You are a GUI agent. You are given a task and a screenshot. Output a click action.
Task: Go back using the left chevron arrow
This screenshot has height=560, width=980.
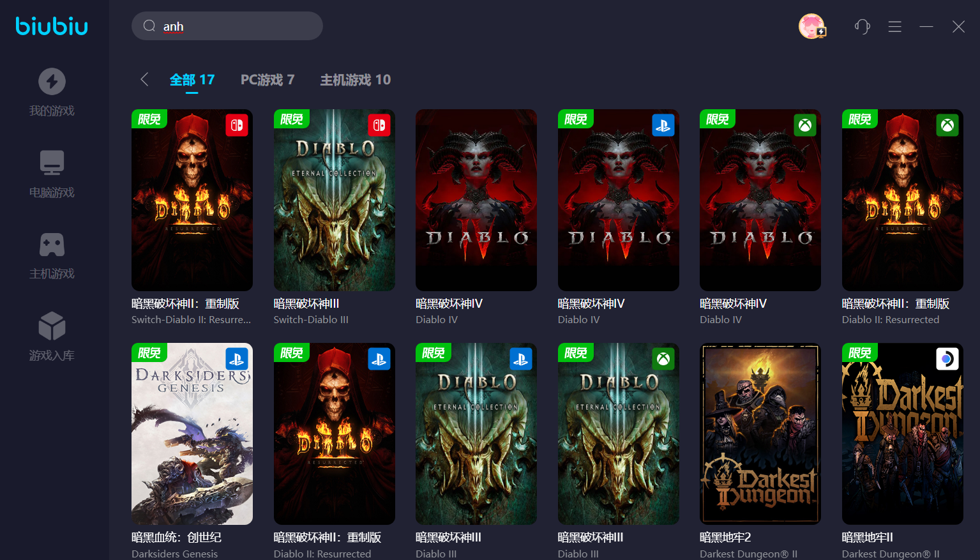click(x=144, y=79)
